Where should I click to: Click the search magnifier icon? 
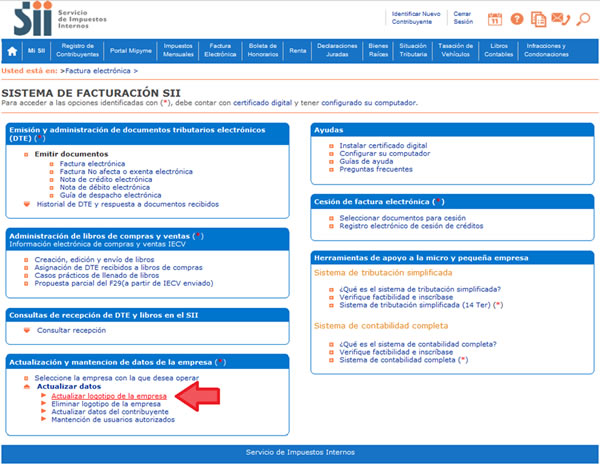point(584,19)
